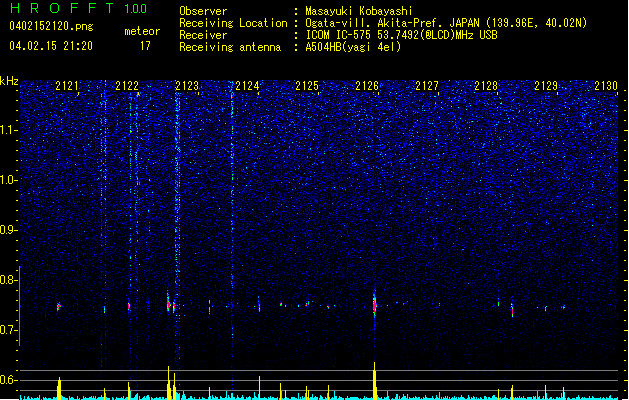This screenshot has height=400, width=629.
Task: Click receiver value ICOM IC-575 53.7492 MHz USB
Action: point(401,35)
